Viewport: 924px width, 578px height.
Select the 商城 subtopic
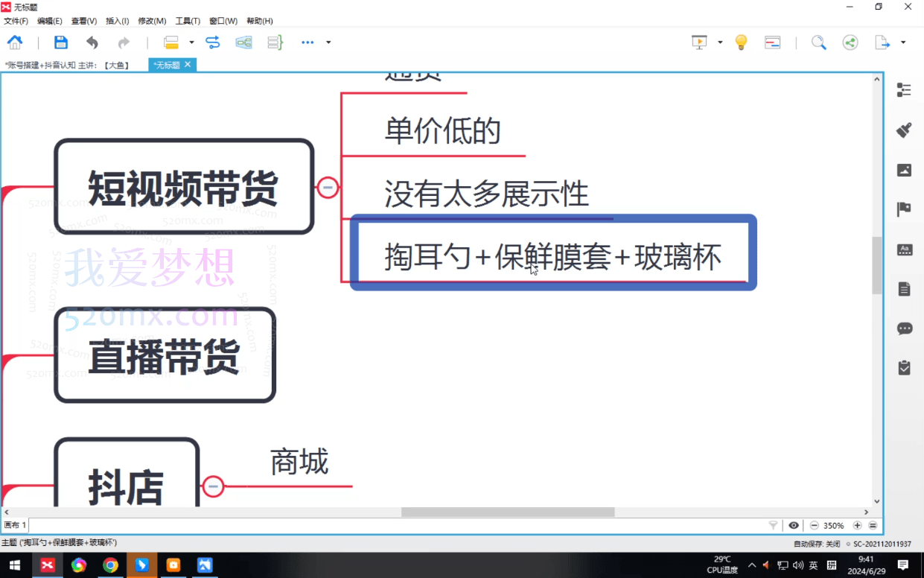(299, 462)
